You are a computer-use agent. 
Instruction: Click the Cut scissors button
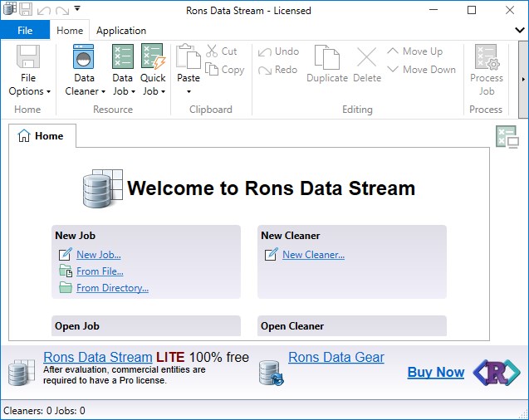222,51
